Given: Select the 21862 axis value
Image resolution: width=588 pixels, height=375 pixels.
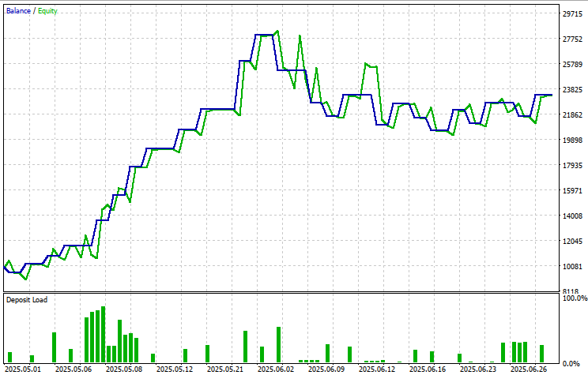Looking at the screenshot, I should (x=573, y=115).
